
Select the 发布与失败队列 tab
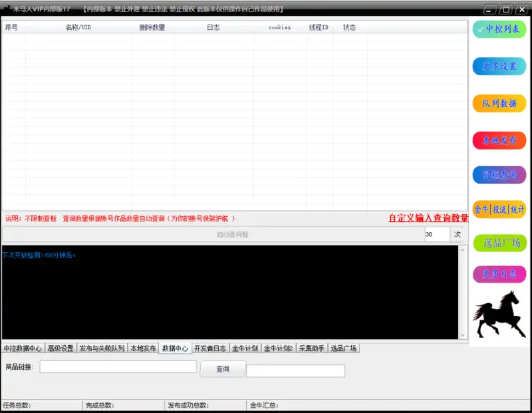pyautogui.click(x=101, y=348)
